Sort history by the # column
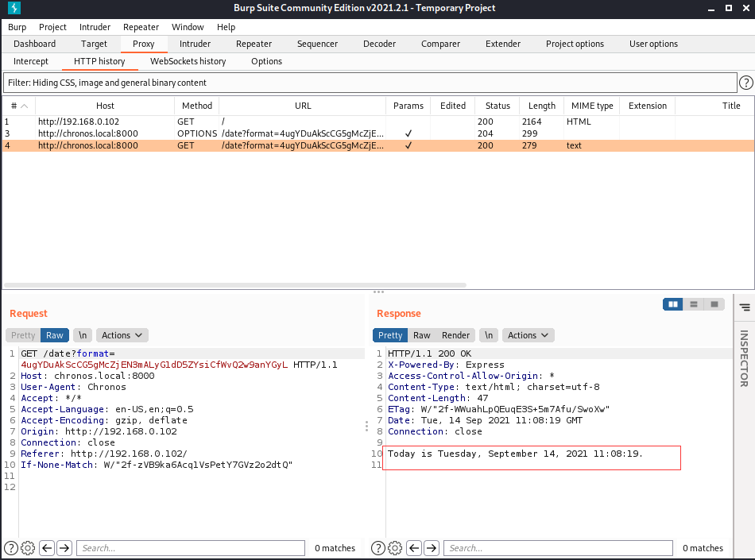This screenshot has height=560, width=755. pyautogui.click(x=18, y=106)
